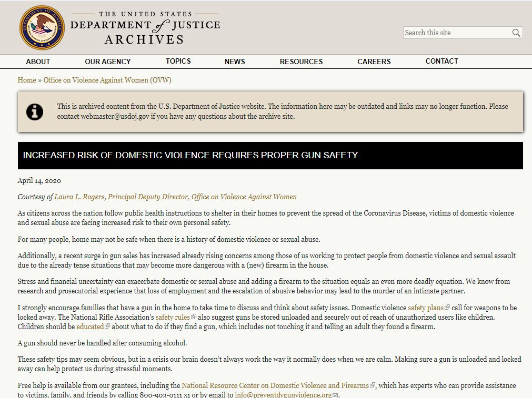
Task: Open Laura L. Rogers author link
Action: tap(175, 197)
